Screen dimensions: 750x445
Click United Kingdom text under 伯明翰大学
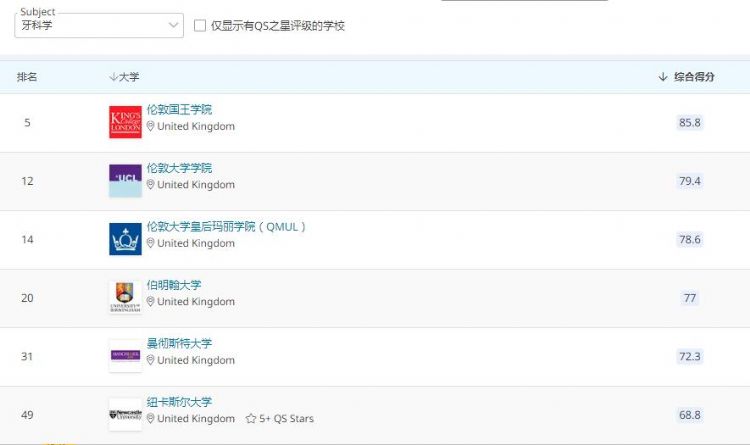(x=196, y=301)
